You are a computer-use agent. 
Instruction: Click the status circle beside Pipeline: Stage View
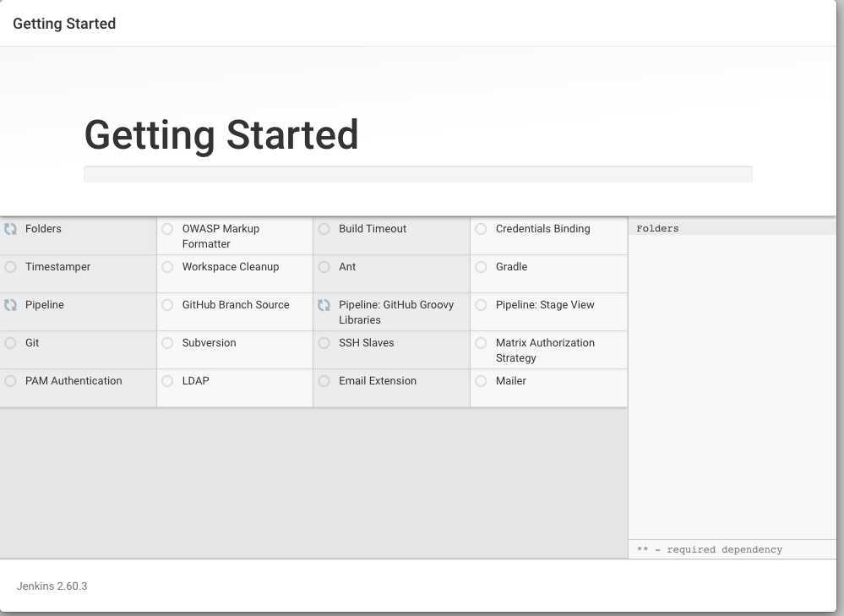(x=481, y=305)
